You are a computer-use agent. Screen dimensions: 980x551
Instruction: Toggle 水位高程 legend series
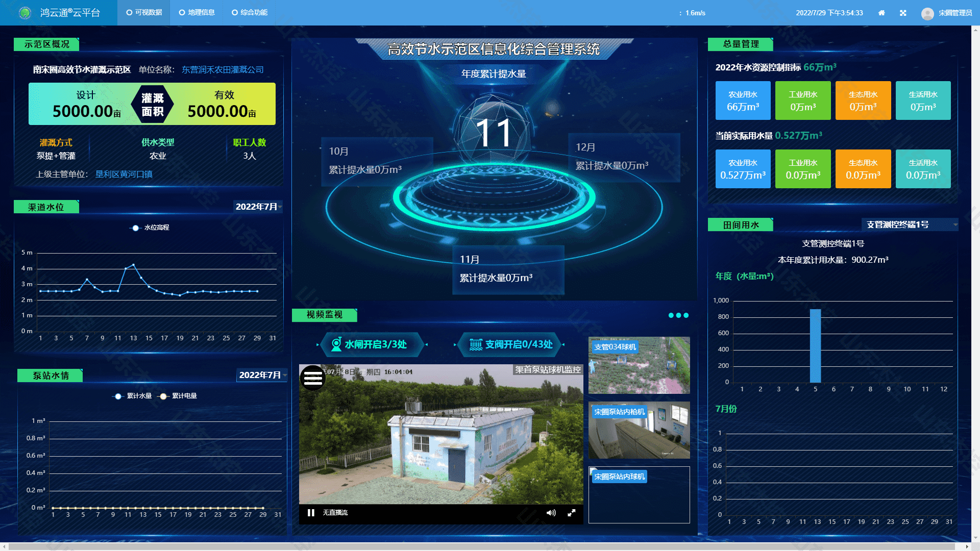click(150, 228)
